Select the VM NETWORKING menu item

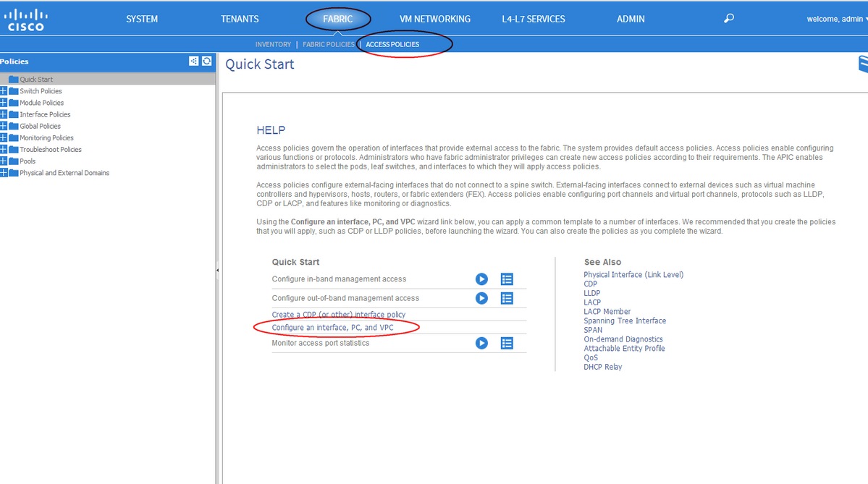coord(435,18)
